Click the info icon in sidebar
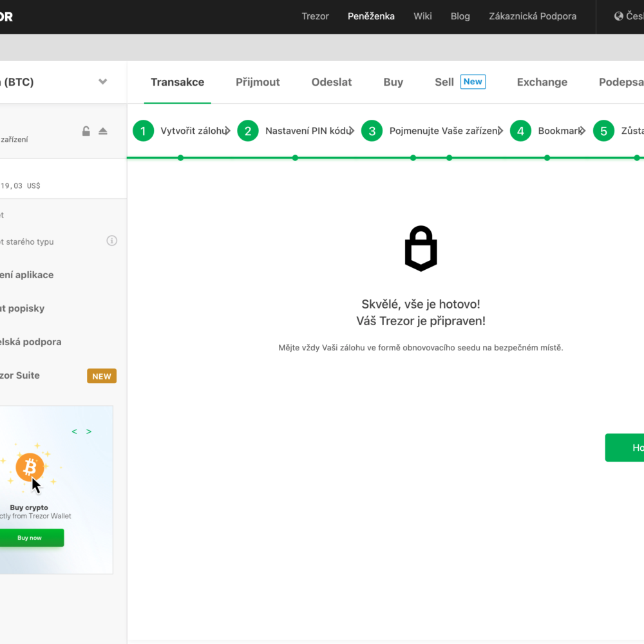Image resolution: width=644 pixels, height=644 pixels. coord(112,241)
